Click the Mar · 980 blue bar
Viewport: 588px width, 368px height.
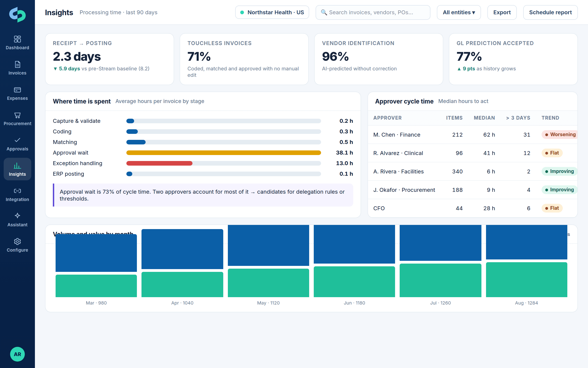pyautogui.click(x=96, y=253)
